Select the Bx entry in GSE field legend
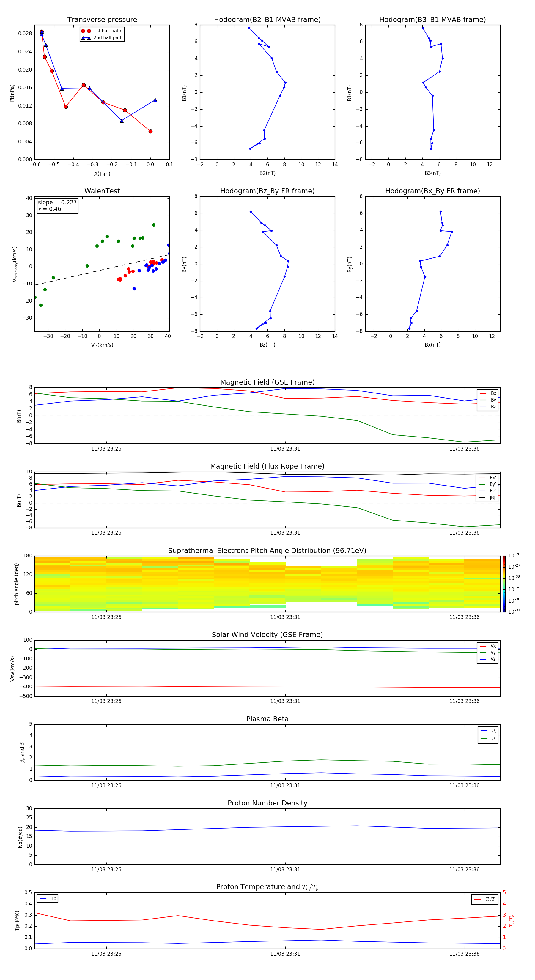This screenshot has width=535, height=980. point(488,393)
